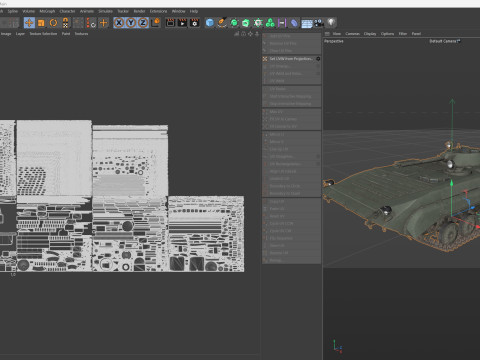Open viewport Cameras menu
480x360 pixels.
[x=352, y=34]
